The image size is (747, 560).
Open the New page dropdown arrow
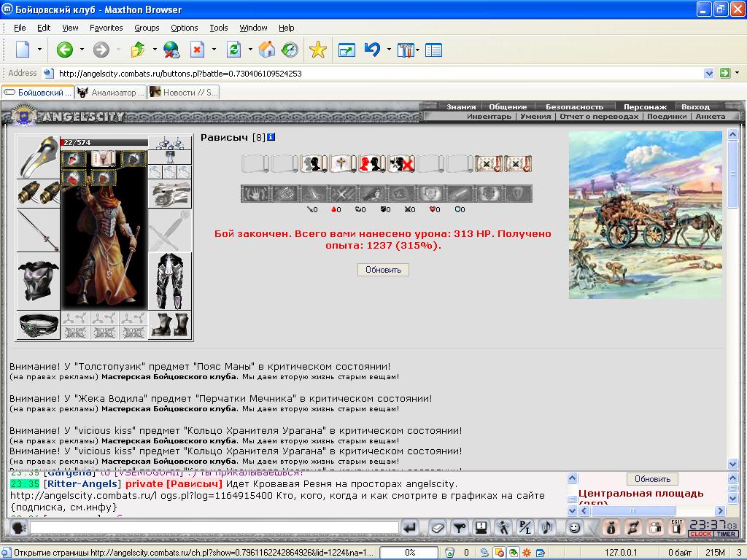[x=39, y=49]
